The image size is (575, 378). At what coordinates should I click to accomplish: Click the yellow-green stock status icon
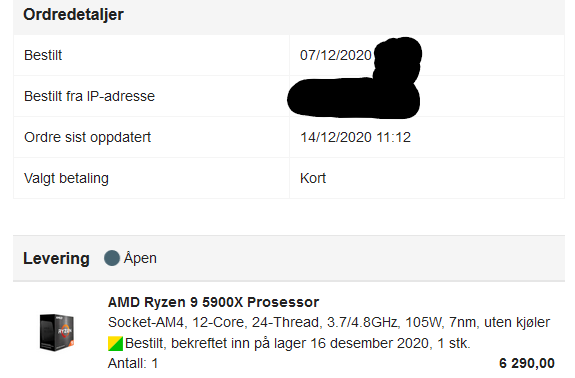click(115, 344)
